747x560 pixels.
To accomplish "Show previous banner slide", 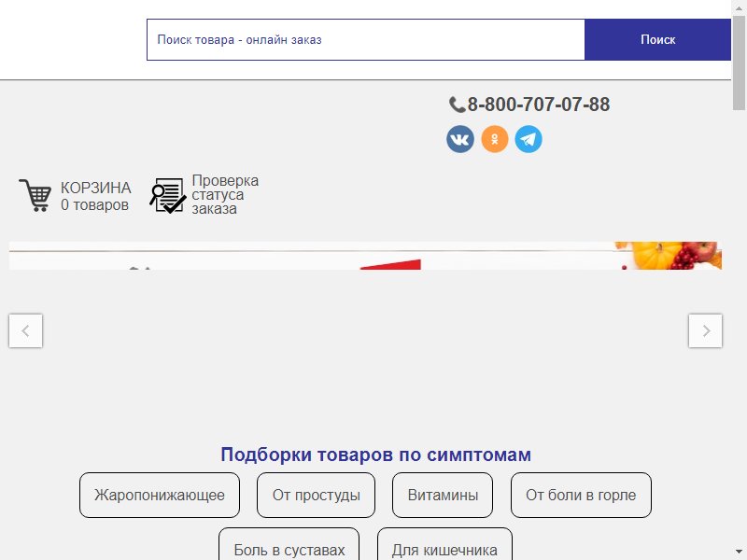I will (26, 330).
